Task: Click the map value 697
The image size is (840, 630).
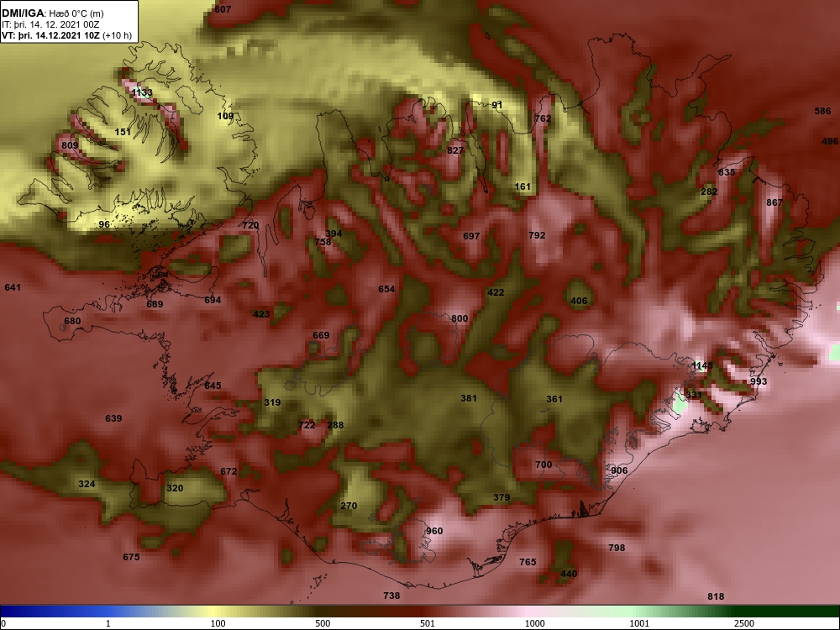Action: click(x=471, y=236)
